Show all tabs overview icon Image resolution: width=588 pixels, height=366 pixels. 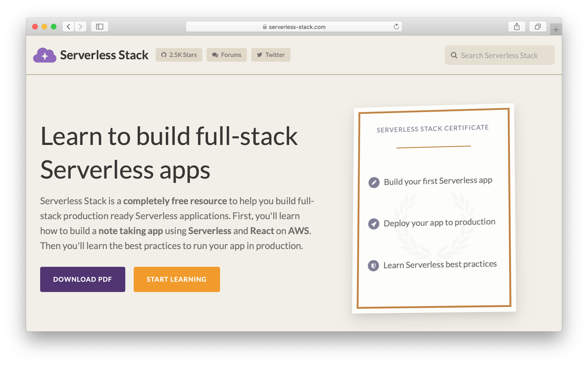[538, 27]
